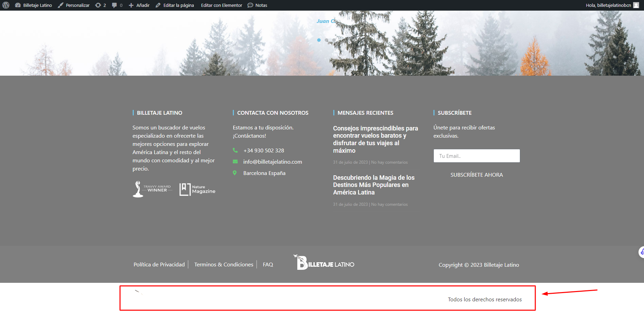Open the WordPress logo menu

(x=6, y=5)
